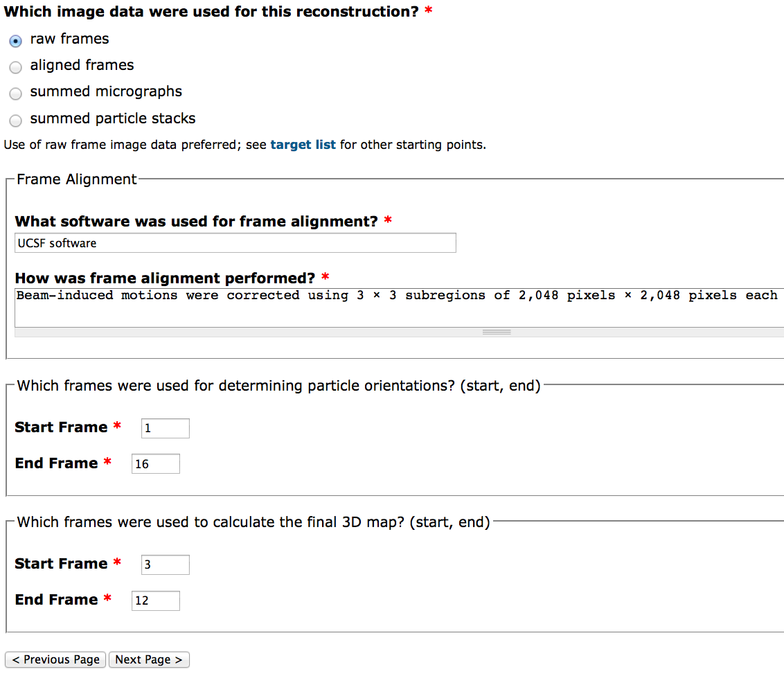
Task: Open the target list link
Action: point(303,145)
